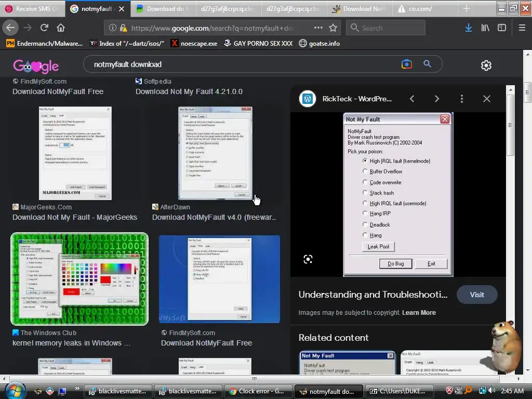Click the address bar URL
Image resolution: width=532 pixels, height=399 pixels.
click(x=212, y=28)
